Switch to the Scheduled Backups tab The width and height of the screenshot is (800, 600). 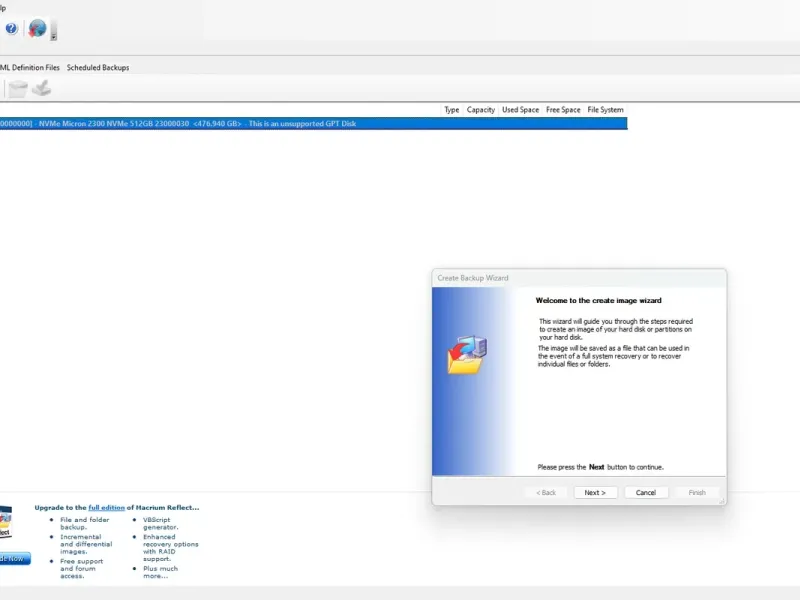(x=98, y=67)
